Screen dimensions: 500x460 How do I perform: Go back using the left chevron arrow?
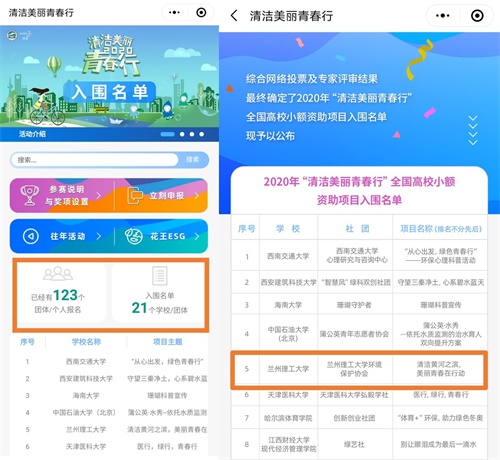click(x=234, y=16)
